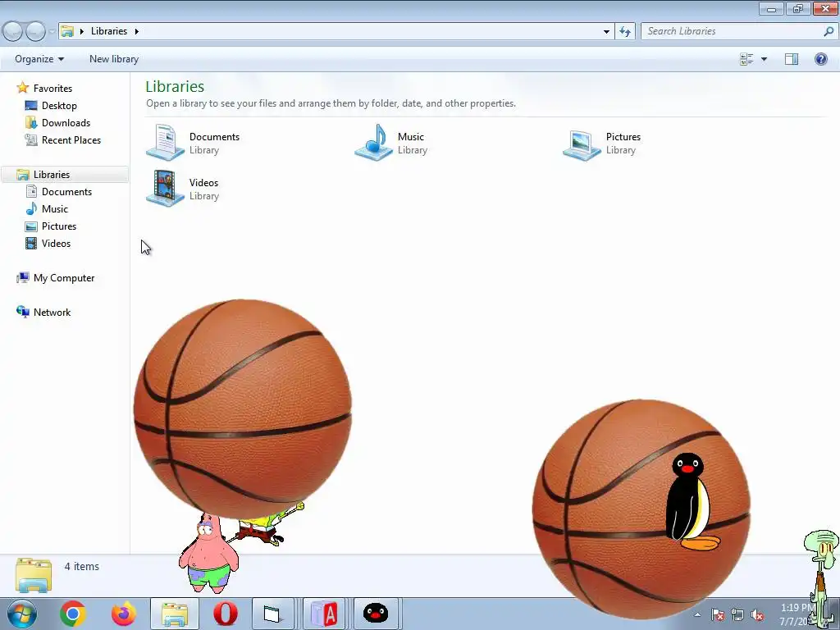840x630 pixels.
Task: Show hidden tray icons arrow
Action: 697,614
